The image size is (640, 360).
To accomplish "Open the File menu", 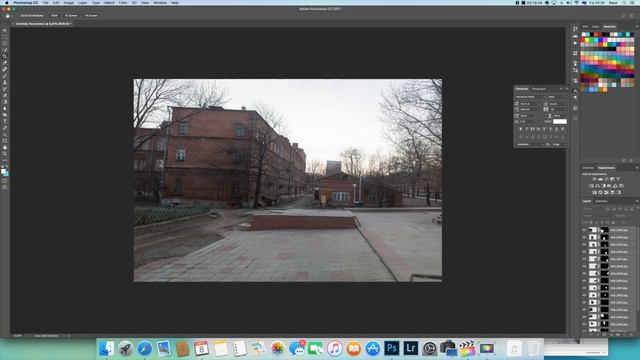I will [46, 2].
